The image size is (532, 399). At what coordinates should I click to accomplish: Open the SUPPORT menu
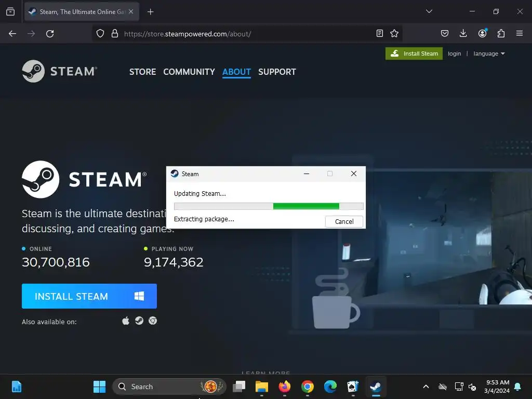tap(277, 72)
